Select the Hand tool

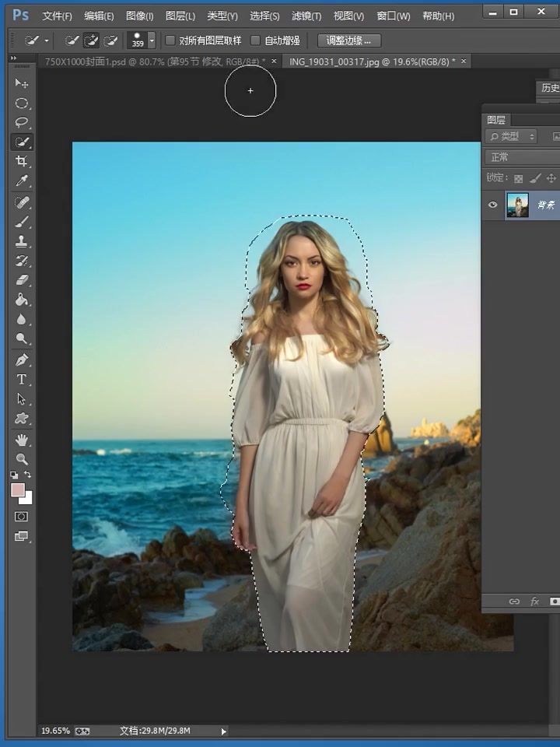tap(22, 440)
